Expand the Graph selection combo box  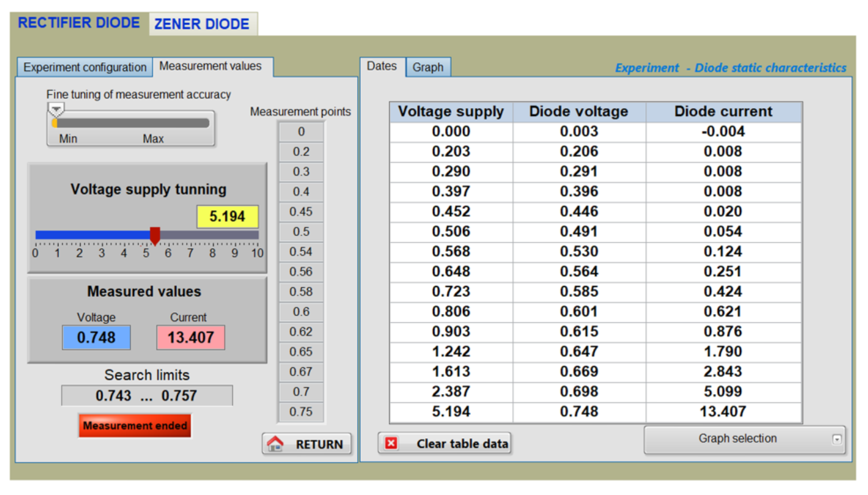738,439
